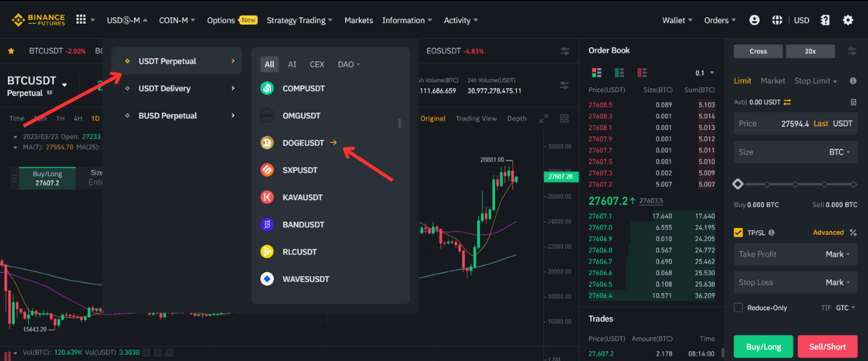Open the settings gear icon
Screen dimensions: 868x361
point(848,20)
